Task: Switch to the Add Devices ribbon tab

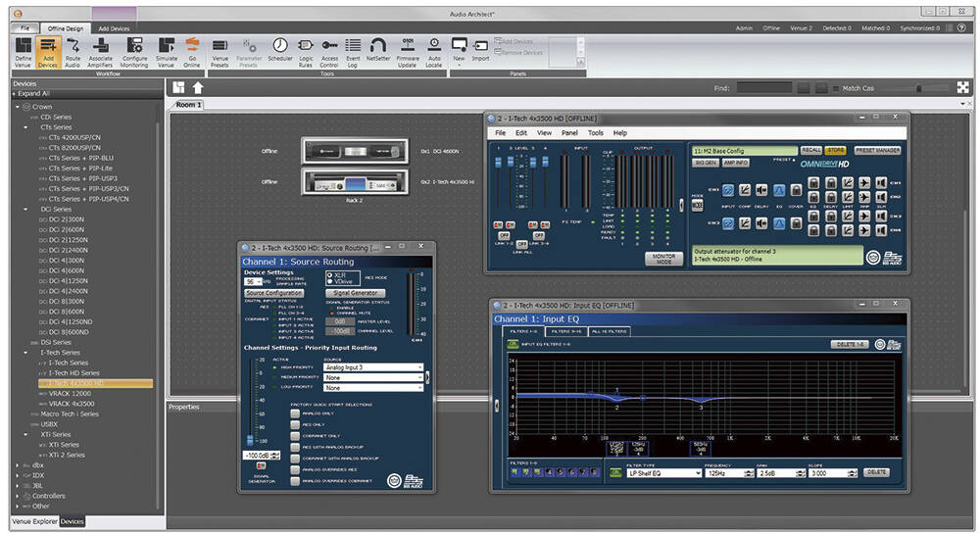Action: coord(114,28)
